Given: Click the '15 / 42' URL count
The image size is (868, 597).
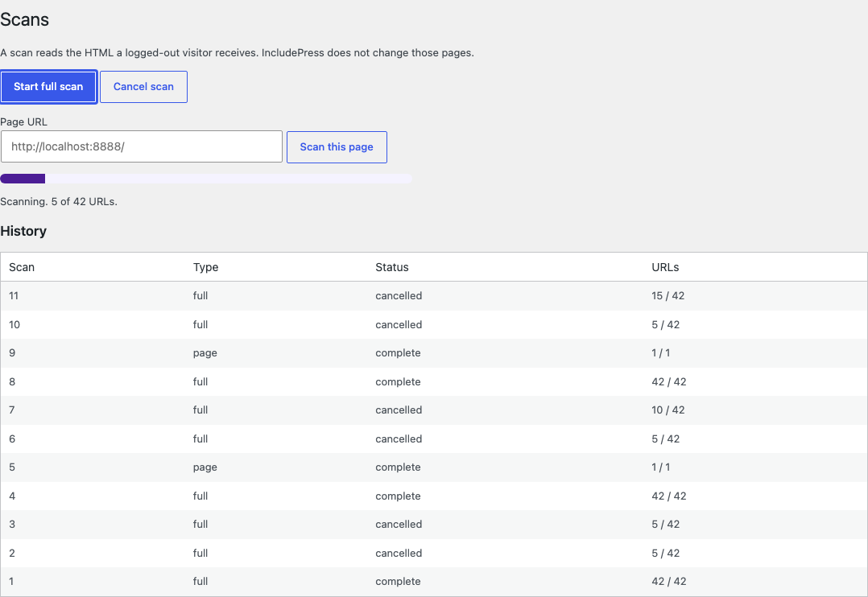Looking at the screenshot, I should pyautogui.click(x=668, y=296).
